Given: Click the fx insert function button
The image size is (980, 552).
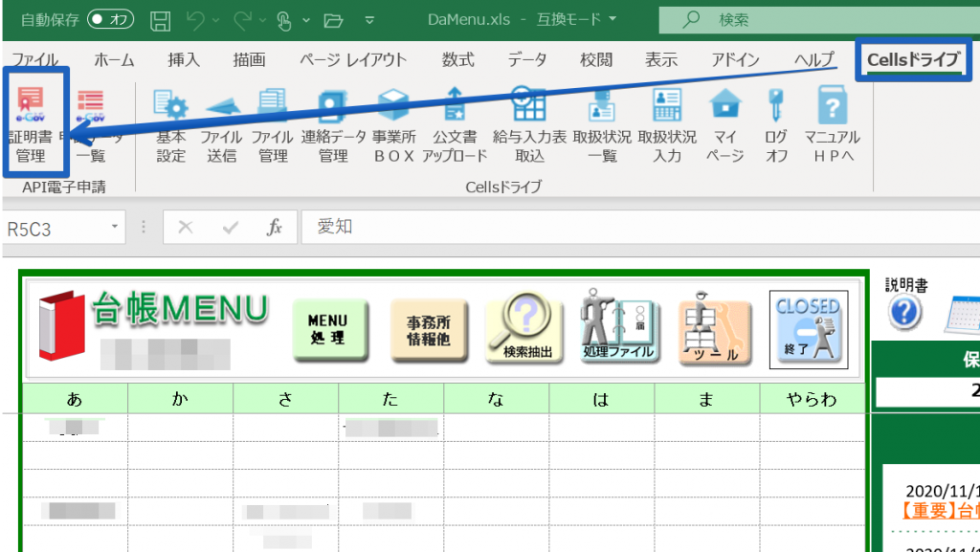Looking at the screenshot, I should [275, 227].
